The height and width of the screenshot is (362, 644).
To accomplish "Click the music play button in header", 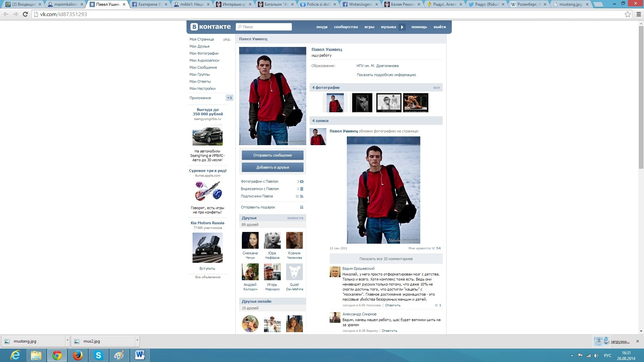I will tap(402, 27).
